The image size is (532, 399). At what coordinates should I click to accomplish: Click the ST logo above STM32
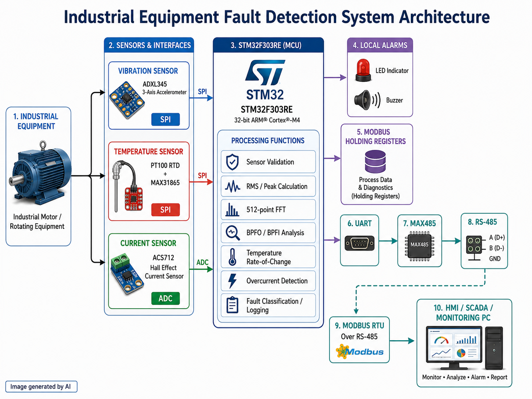(x=265, y=73)
